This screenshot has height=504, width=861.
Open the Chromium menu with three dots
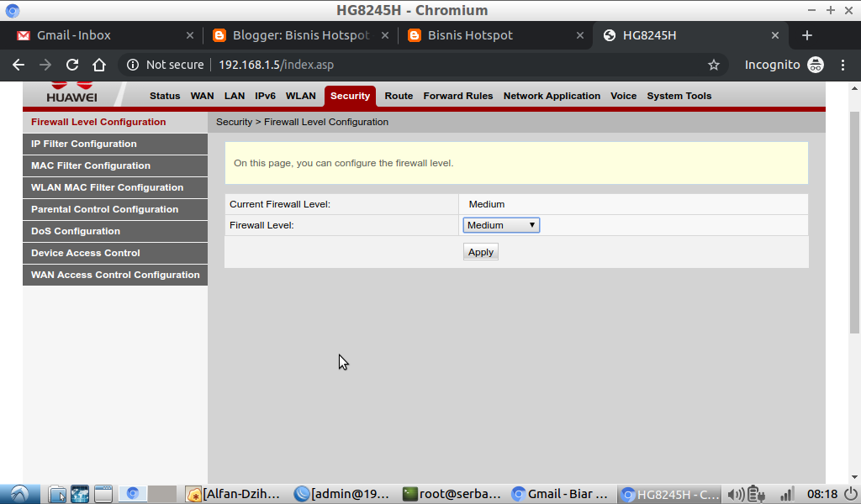tap(843, 64)
